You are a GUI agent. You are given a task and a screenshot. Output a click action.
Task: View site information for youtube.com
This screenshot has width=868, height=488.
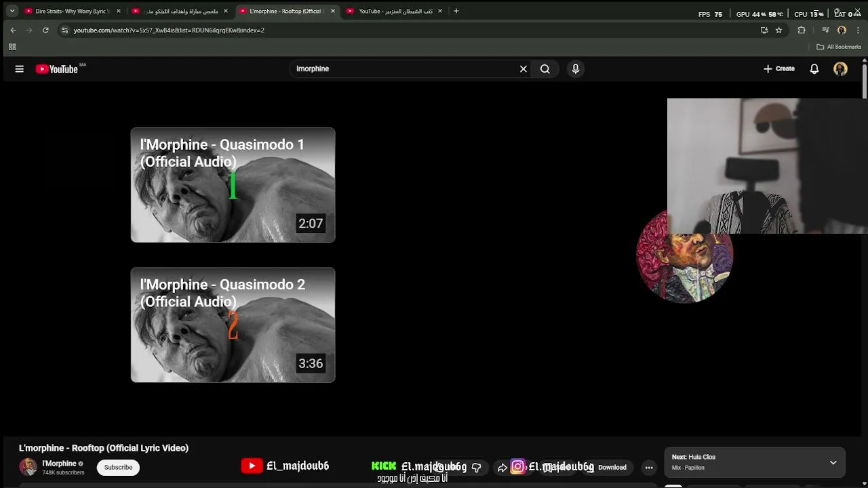tap(64, 30)
